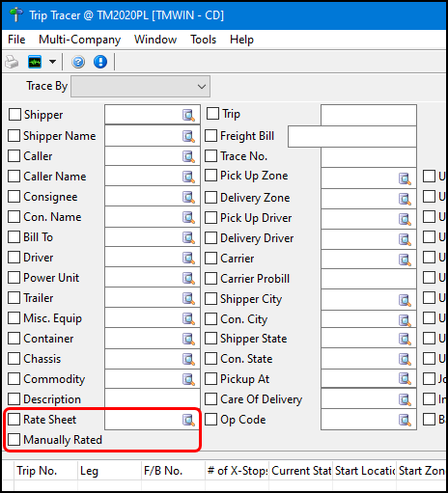Screen dimensions: 448x493
Task: Click the Current Stat column header
Action: click(x=301, y=471)
